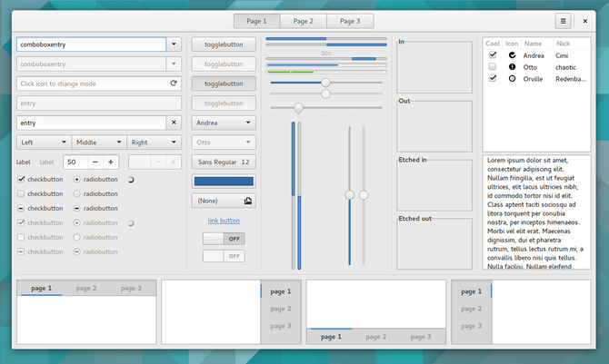Open the Andrea combo box
The width and height of the screenshot is (609, 364).
224,123
